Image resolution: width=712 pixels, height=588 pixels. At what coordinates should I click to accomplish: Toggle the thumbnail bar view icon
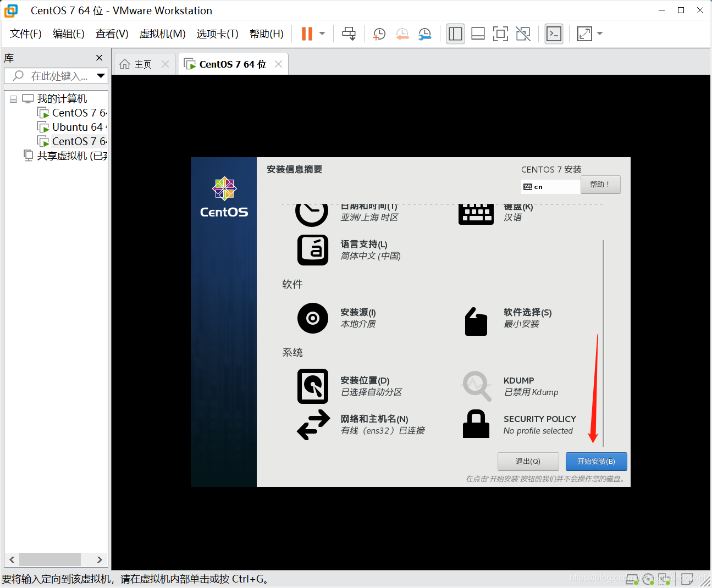pyautogui.click(x=478, y=34)
